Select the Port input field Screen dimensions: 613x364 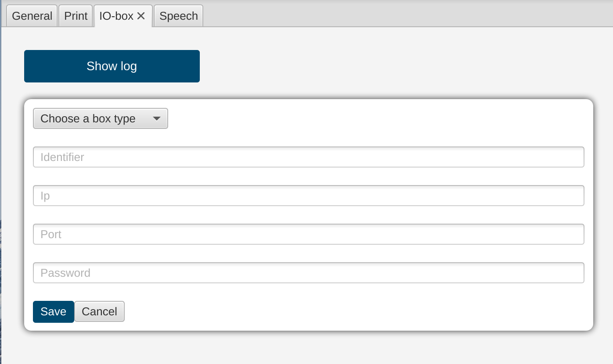[x=308, y=234]
